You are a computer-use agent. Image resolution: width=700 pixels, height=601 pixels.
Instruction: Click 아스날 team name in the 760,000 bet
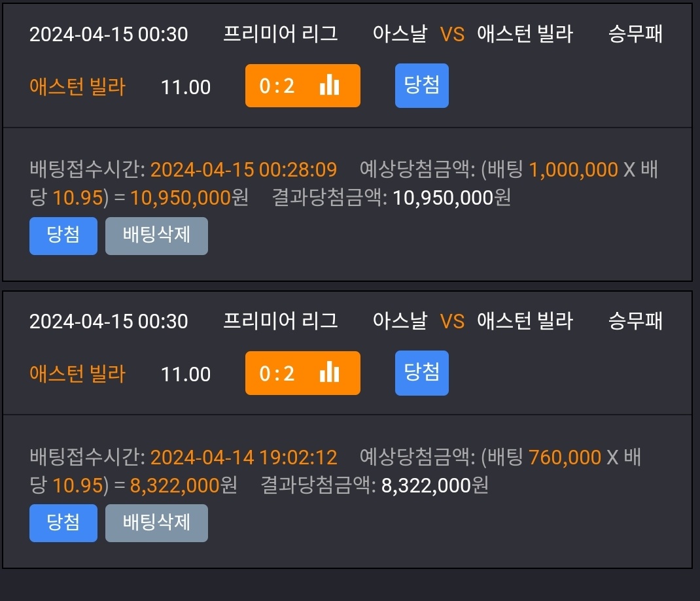click(x=400, y=321)
